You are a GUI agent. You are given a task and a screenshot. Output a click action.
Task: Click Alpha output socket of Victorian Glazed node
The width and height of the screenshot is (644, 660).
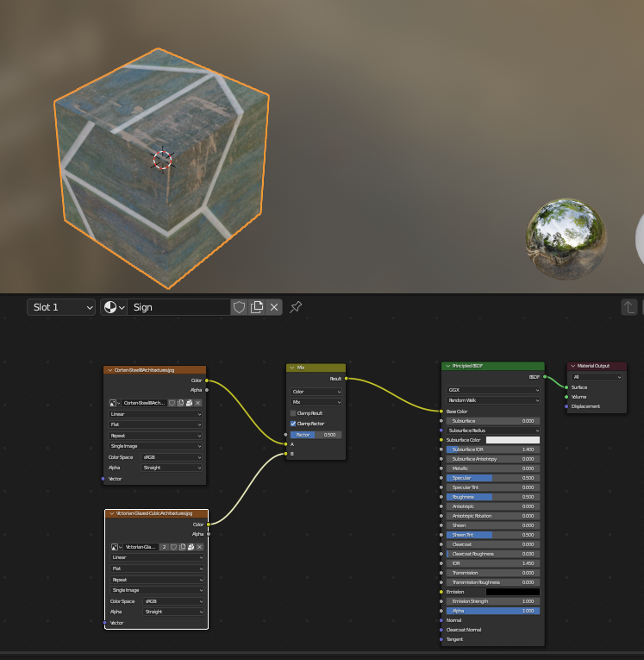pyautogui.click(x=209, y=534)
